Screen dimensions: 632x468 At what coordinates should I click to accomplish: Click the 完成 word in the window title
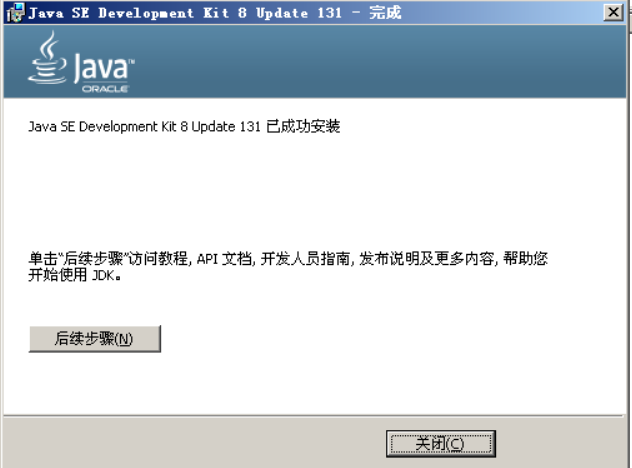[385, 13]
